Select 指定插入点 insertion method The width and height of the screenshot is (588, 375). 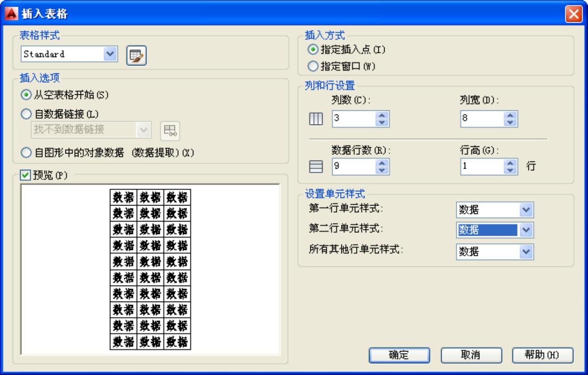[313, 50]
